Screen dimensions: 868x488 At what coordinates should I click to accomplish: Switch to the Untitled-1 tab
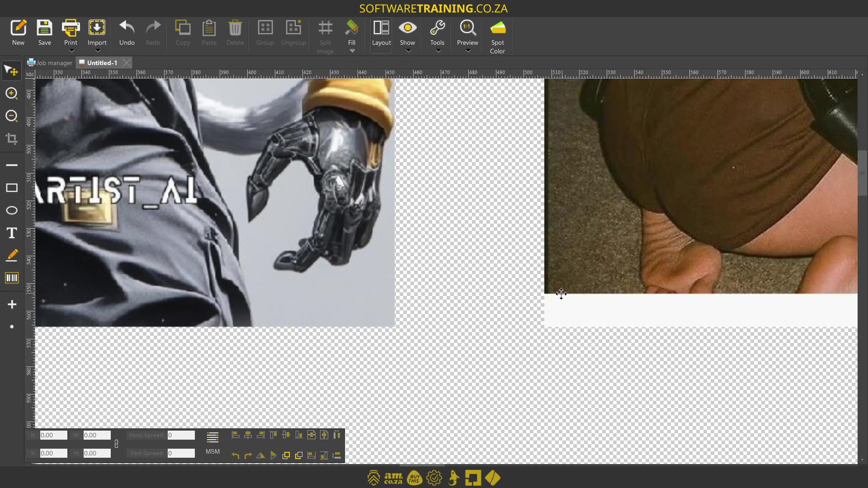point(99,63)
